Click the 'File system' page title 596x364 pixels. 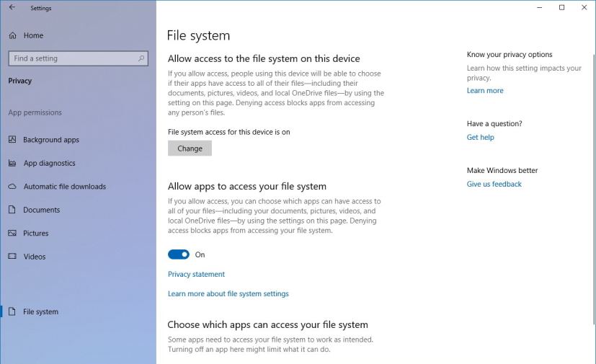198,35
